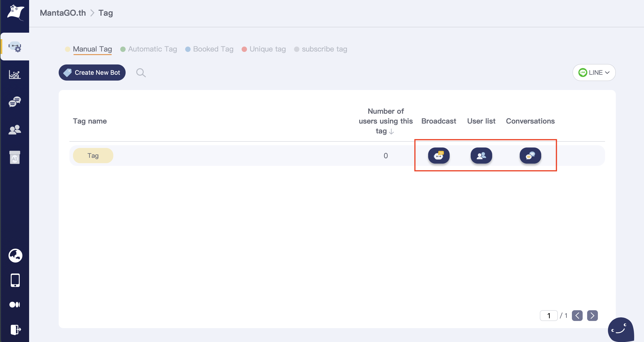The width and height of the screenshot is (644, 342).
Task: Open the smiley chat assistant bubble
Action: (621, 329)
